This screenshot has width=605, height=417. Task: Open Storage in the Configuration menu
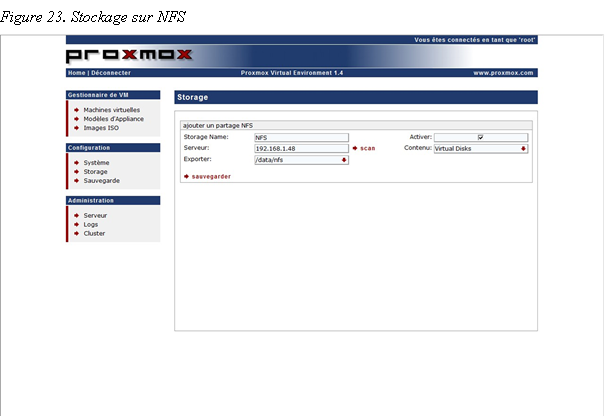point(95,172)
